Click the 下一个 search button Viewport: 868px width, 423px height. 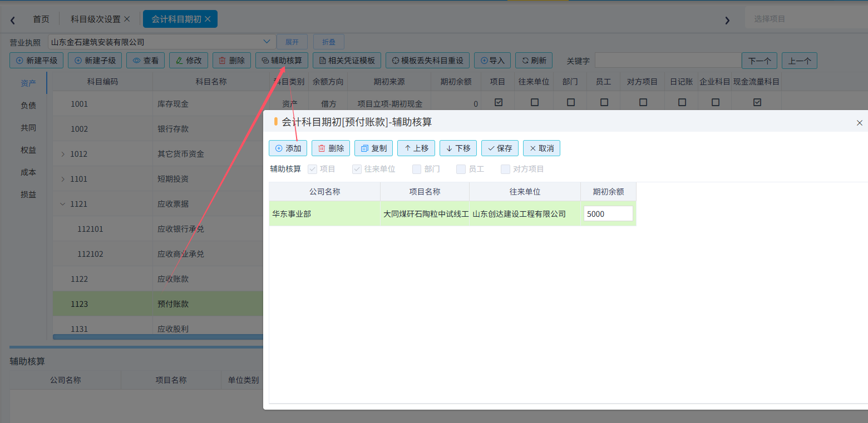(759, 61)
